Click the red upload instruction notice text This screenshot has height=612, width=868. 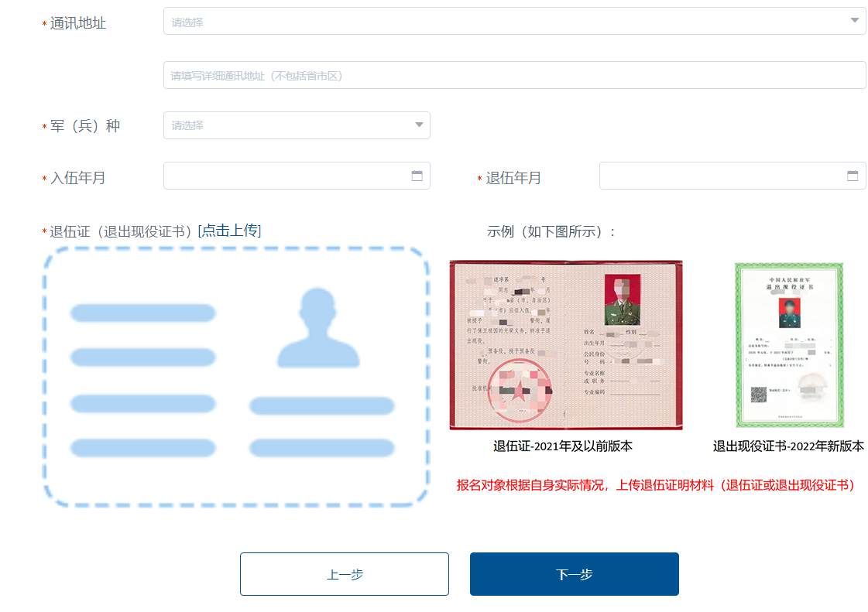(655, 485)
